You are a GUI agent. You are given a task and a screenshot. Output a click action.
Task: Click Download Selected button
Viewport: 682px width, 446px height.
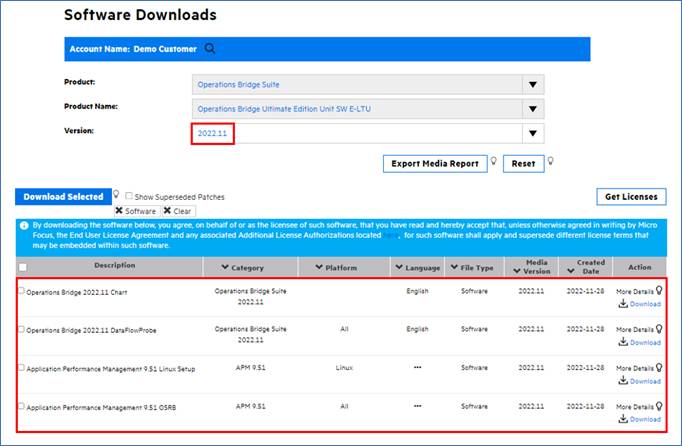[64, 197]
